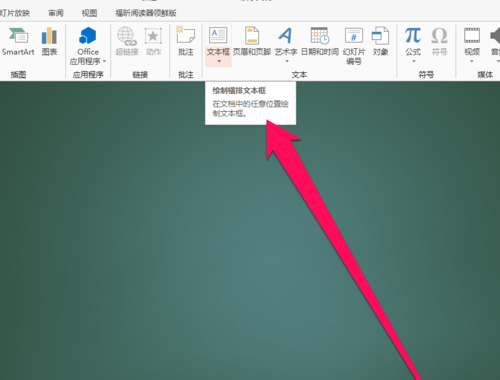Insert a SmartArt graphic

18,42
